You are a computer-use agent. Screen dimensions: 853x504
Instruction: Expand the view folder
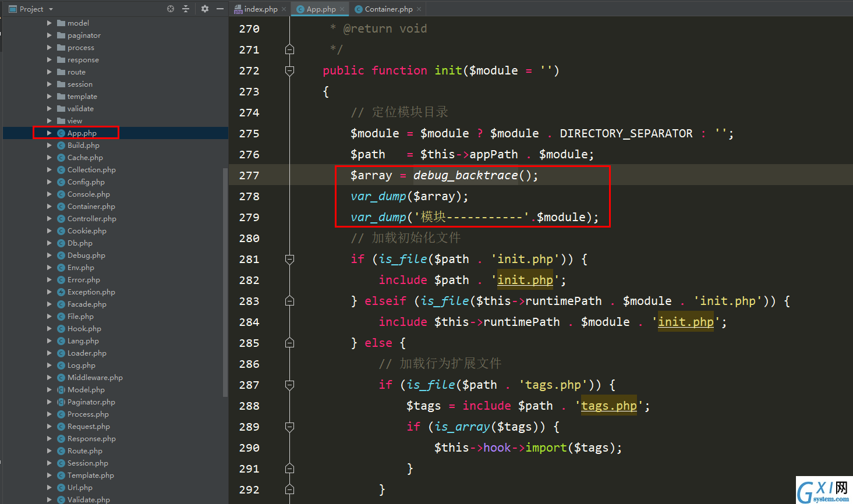point(49,121)
